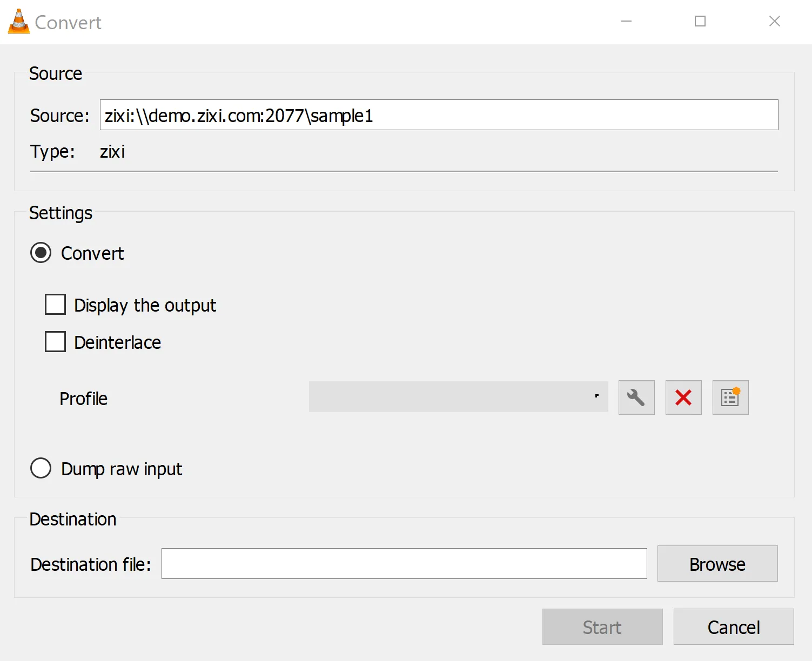Maximize the Convert window
Screen dimensions: 812x661
point(700,22)
